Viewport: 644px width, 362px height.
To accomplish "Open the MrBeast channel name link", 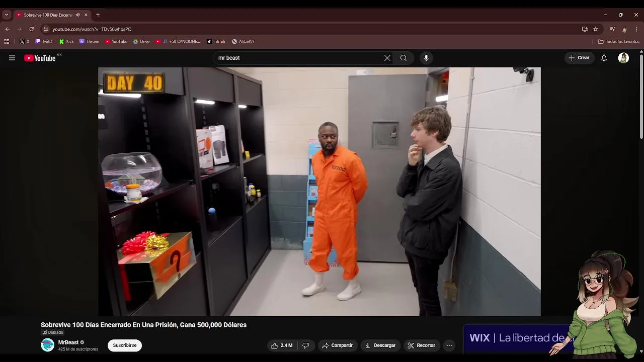I will pyautogui.click(x=68, y=342).
